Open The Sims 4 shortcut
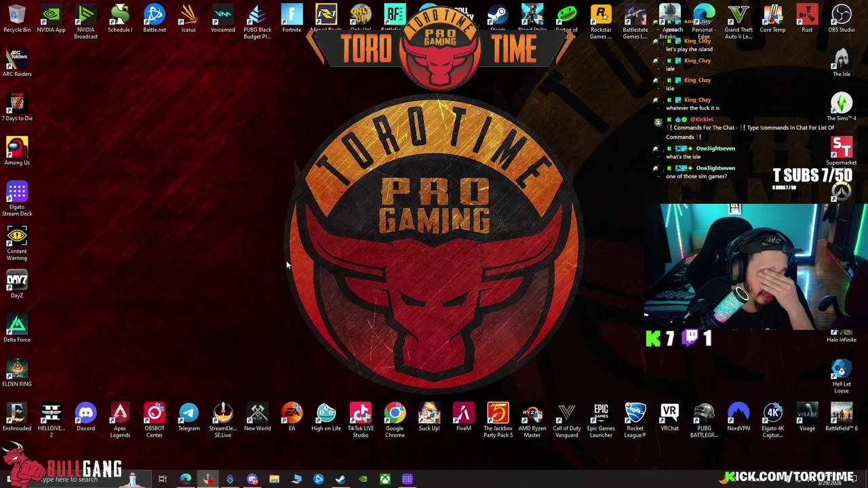868x488 pixels. [x=842, y=108]
